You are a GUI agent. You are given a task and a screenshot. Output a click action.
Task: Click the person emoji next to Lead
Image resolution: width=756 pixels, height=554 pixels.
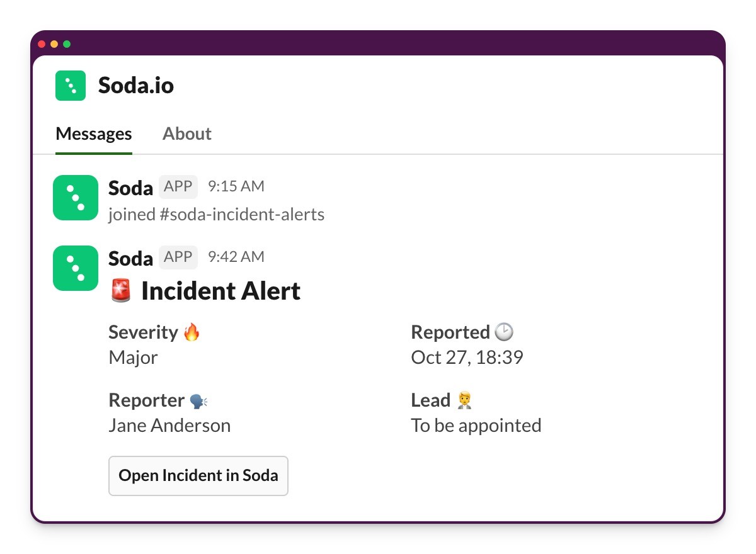pos(465,400)
